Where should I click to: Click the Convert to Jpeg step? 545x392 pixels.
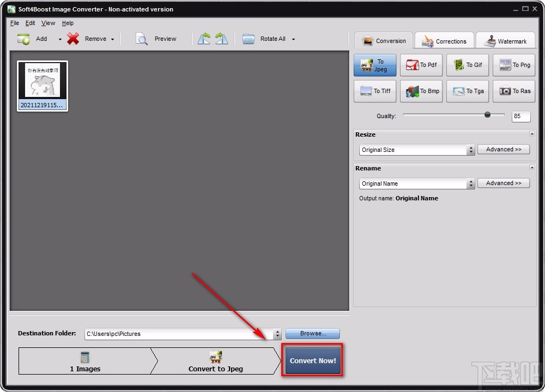(215, 361)
